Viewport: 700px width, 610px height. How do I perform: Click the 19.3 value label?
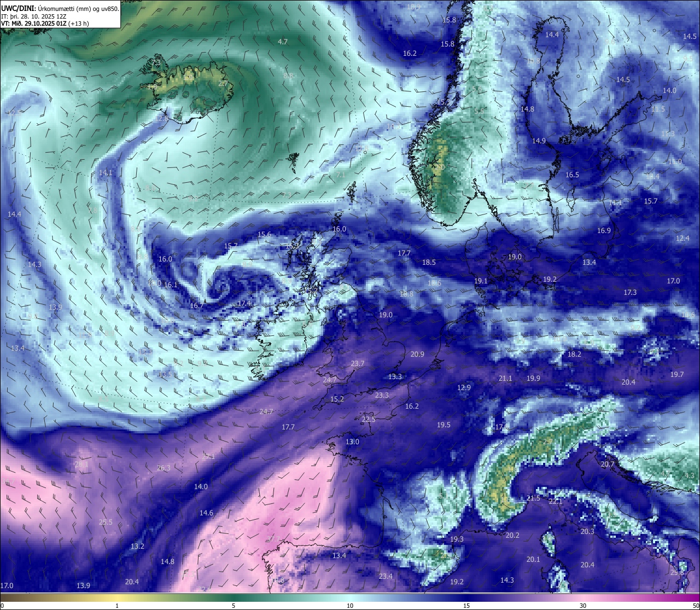pos(457,539)
